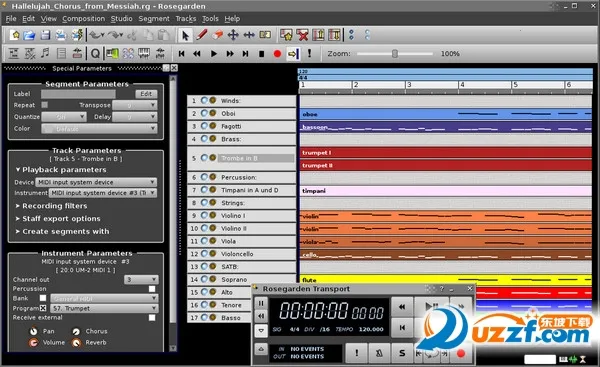The image size is (600, 367).
Task: Toggle the Bank checkbox
Action: tap(43, 298)
